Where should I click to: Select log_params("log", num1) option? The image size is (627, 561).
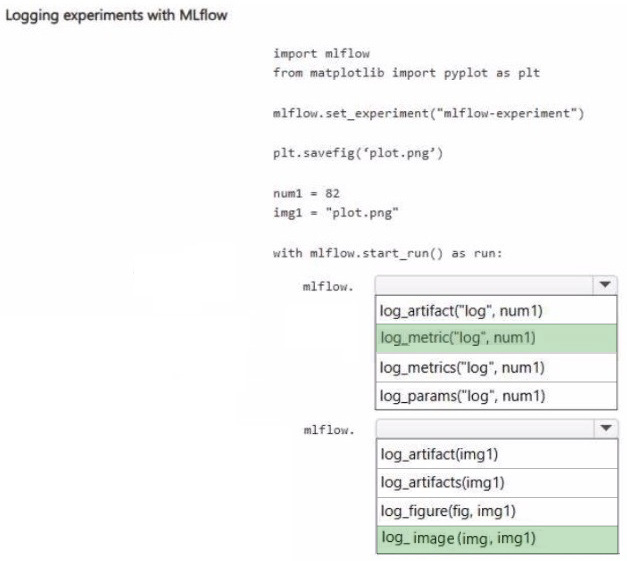tap(496, 396)
